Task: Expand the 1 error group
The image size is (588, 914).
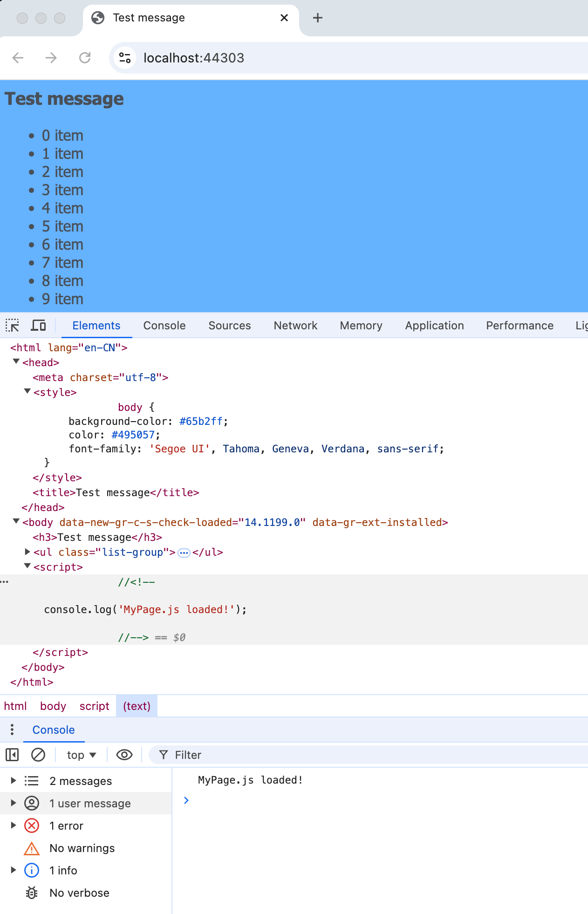Action: click(x=14, y=825)
